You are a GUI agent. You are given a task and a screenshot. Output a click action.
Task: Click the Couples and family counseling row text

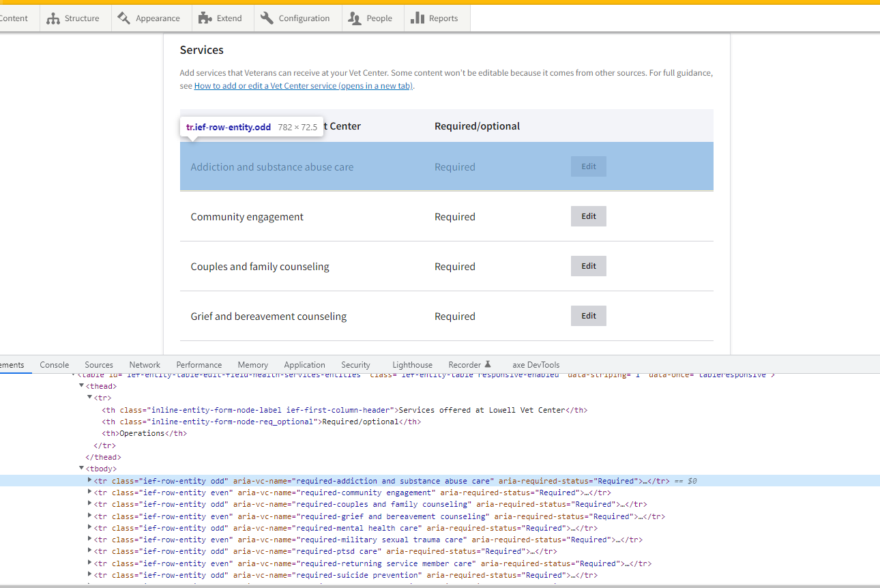pyautogui.click(x=260, y=267)
